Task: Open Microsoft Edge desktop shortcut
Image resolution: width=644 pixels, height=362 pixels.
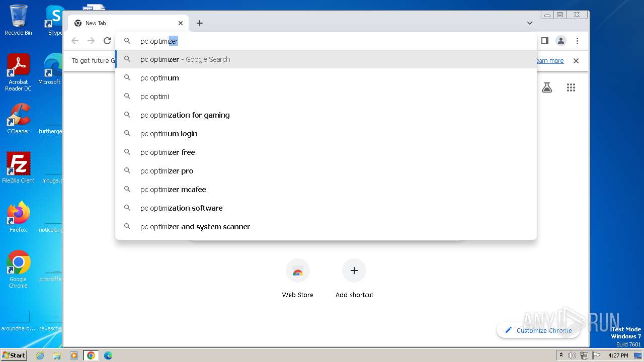Action: 50,69
